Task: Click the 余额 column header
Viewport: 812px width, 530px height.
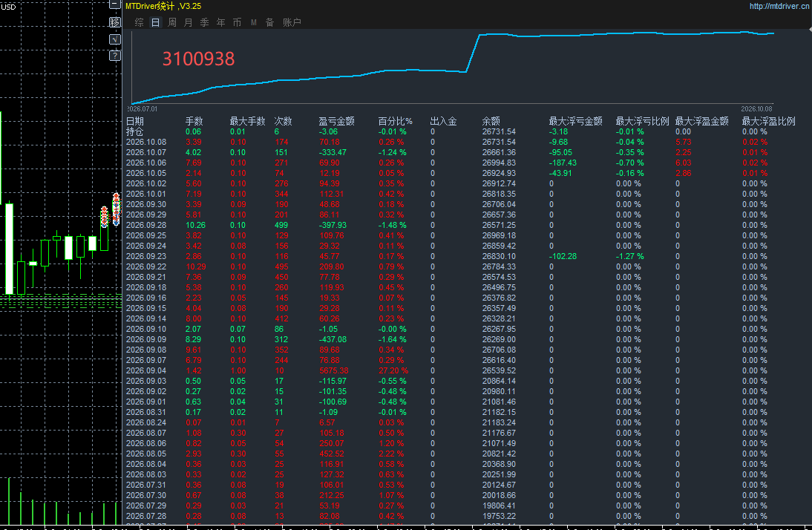Action: click(491, 121)
